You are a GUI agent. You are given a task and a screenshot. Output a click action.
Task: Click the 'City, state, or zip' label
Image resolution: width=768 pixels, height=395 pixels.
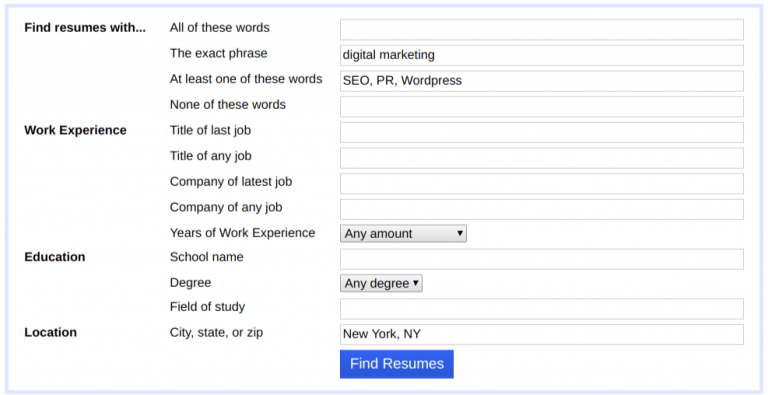216,333
